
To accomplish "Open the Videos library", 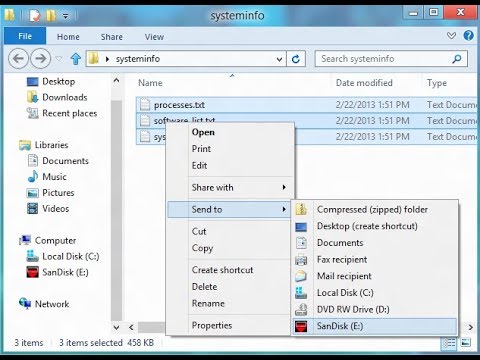I will (x=48, y=209).
